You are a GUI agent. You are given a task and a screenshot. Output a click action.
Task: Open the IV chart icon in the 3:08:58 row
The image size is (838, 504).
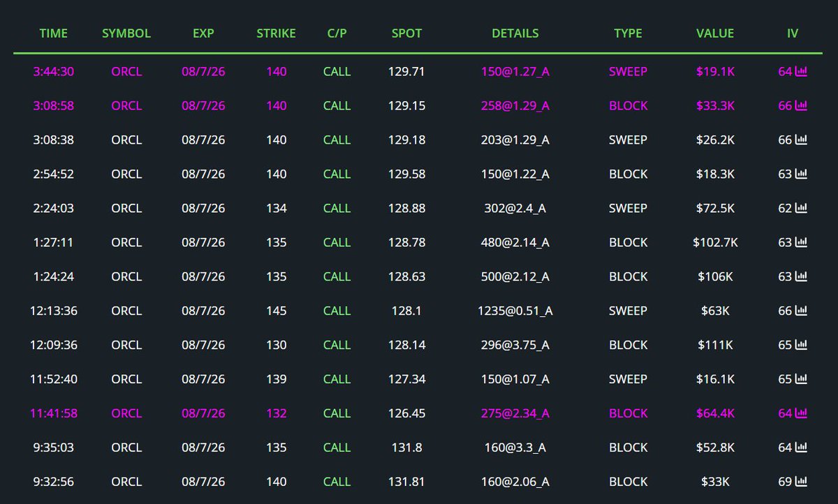click(801, 105)
